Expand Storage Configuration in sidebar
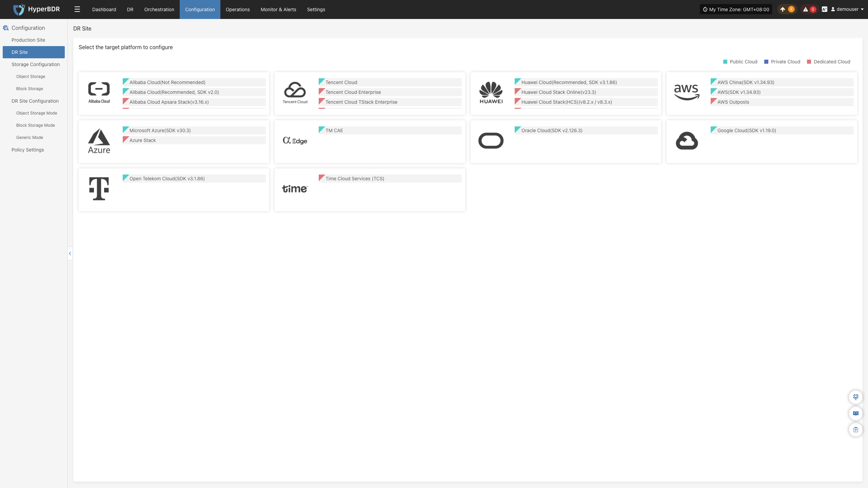The image size is (868, 488). [34, 64]
